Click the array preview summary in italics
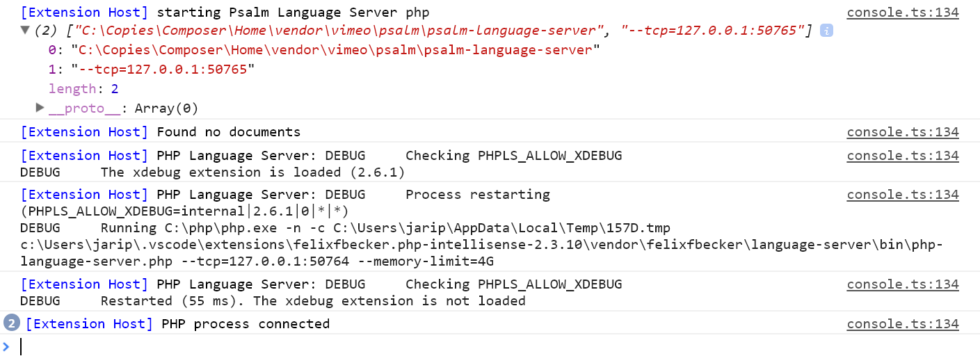980x363 pixels. 424,31
